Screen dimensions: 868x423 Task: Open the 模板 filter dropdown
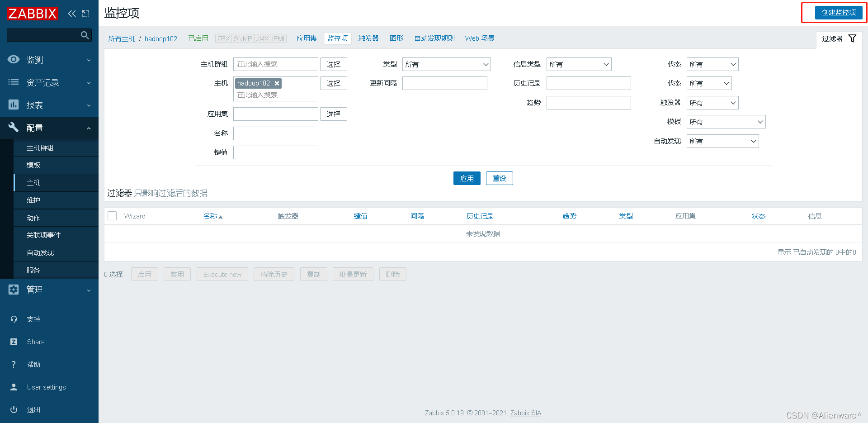coord(726,122)
